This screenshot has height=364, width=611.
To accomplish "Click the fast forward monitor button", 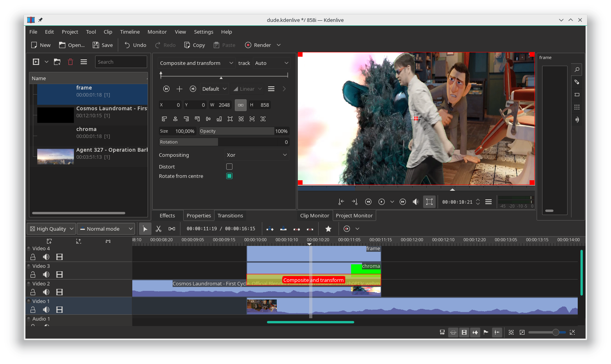I will click(x=403, y=202).
